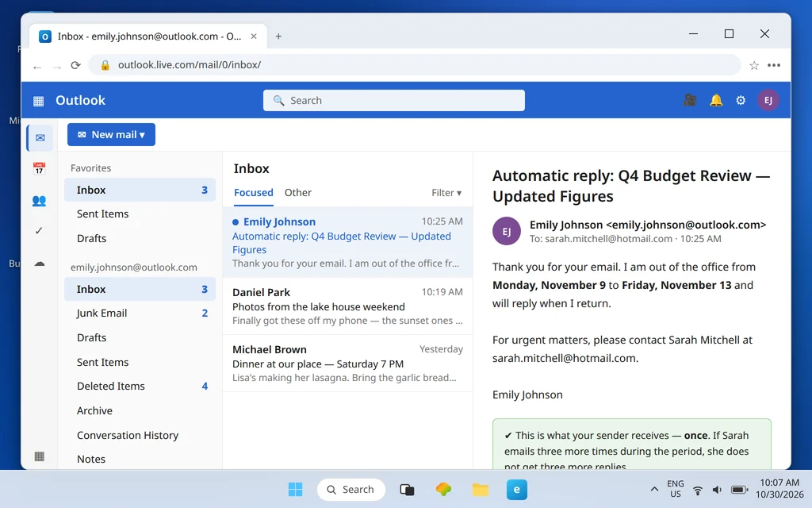Click the taskbar Search box
Viewport: 812px width, 508px height.
(351, 489)
